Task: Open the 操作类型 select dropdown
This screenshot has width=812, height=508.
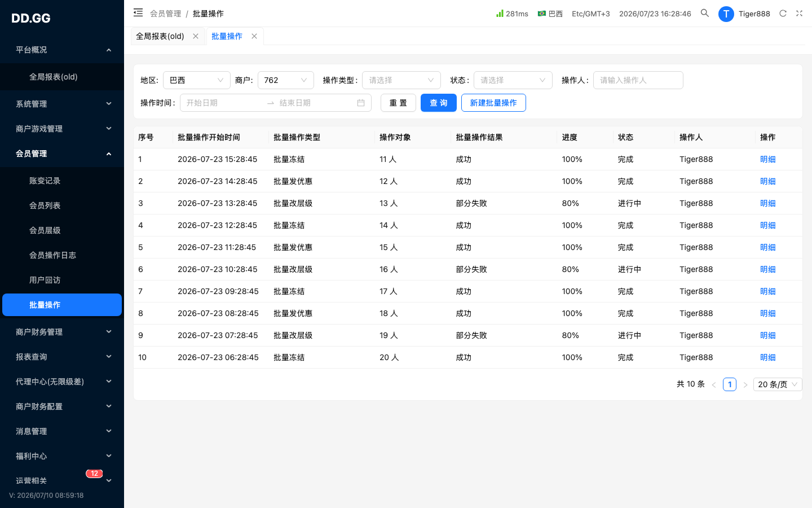Action: 401,80
